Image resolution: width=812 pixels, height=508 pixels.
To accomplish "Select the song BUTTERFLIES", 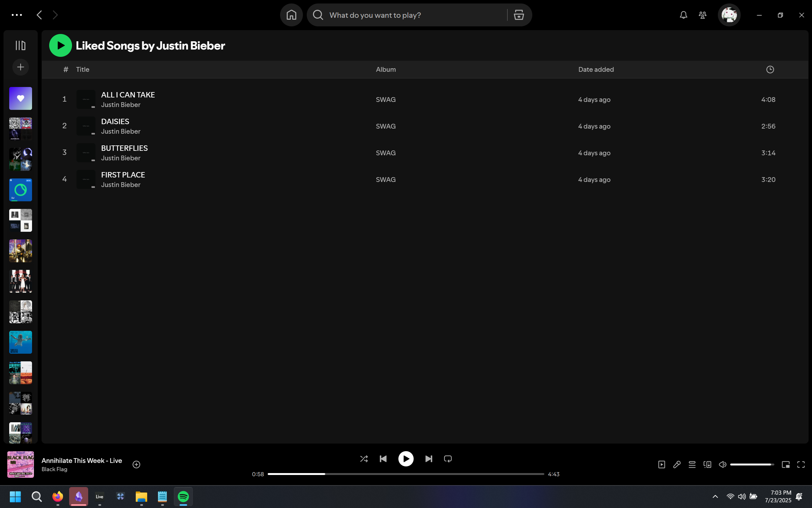I will [x=124, y=148].
